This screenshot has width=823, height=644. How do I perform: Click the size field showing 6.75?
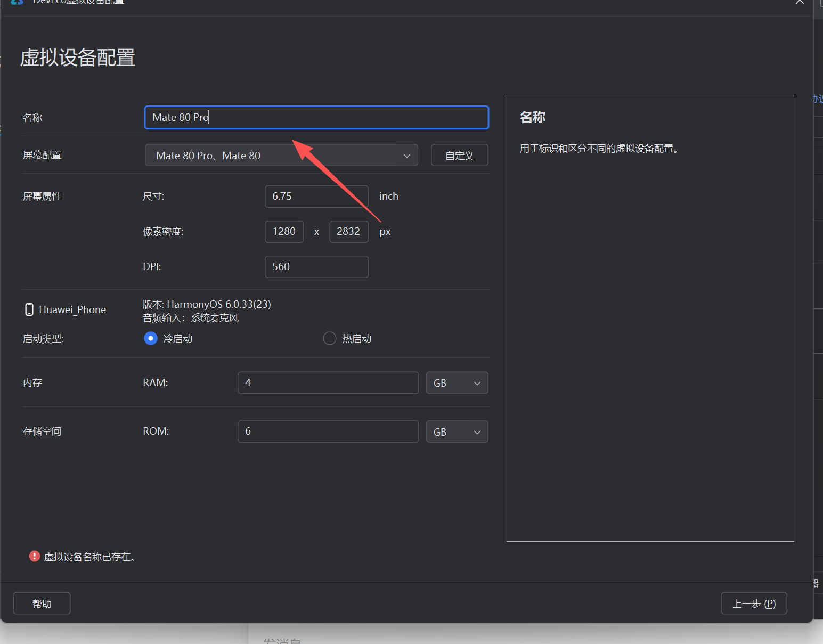pyautogui.click(x=316, y=197)
